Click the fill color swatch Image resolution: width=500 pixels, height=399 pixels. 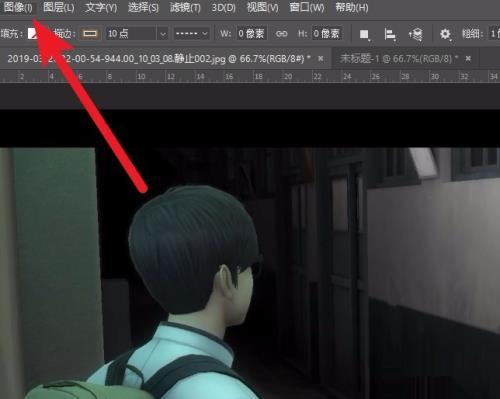pos(33,33)
